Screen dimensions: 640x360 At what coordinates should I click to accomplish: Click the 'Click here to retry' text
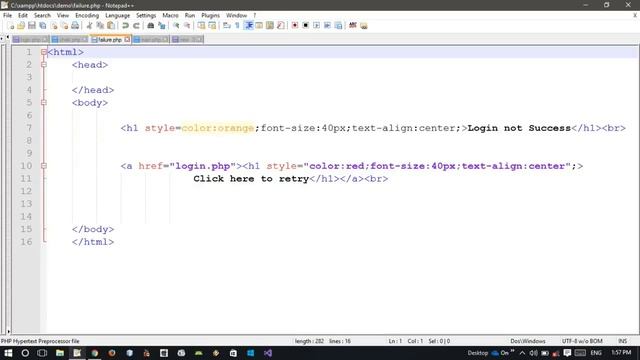point(251,179)
